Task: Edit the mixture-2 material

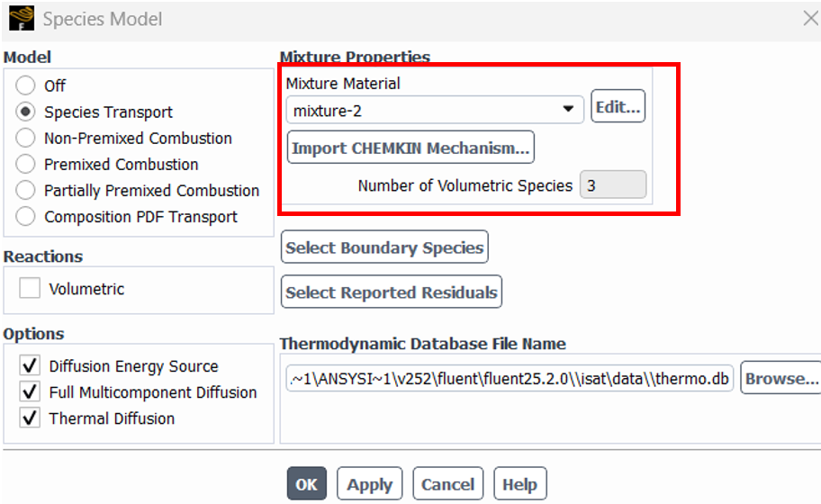Action: 618,106
